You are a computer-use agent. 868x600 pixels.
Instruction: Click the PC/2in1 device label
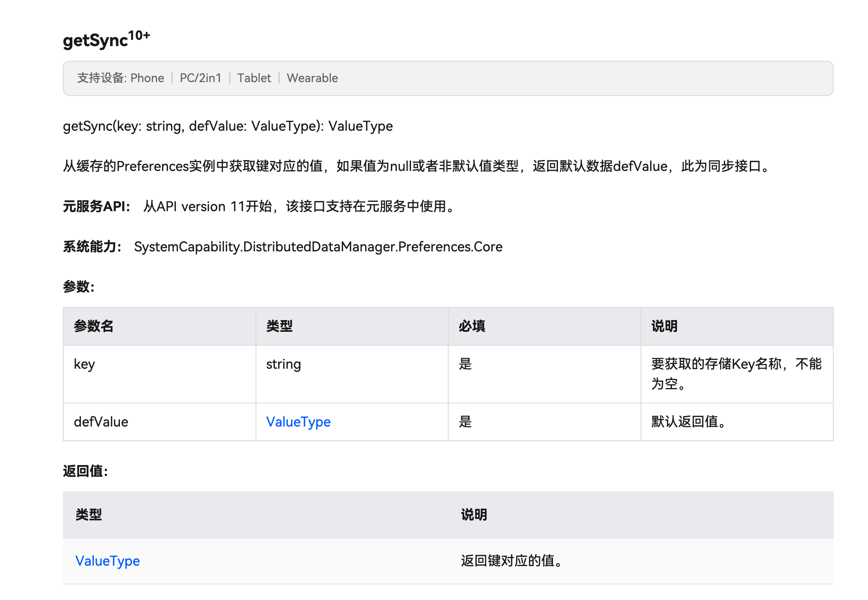tap(200, 78)
